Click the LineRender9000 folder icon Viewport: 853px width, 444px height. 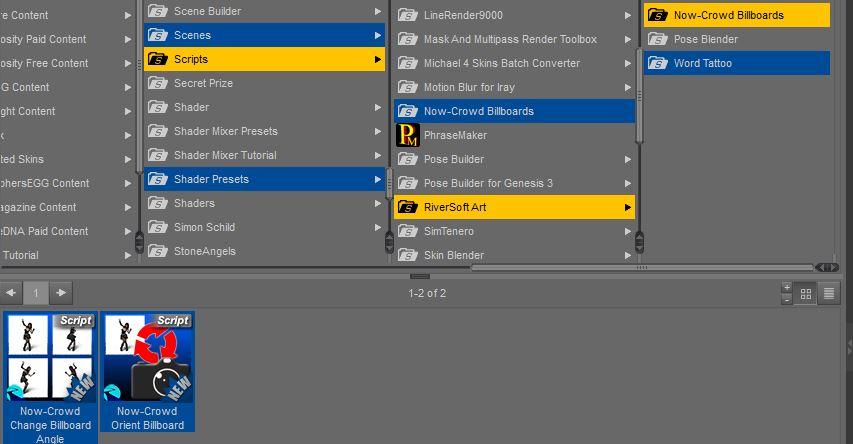407,15
